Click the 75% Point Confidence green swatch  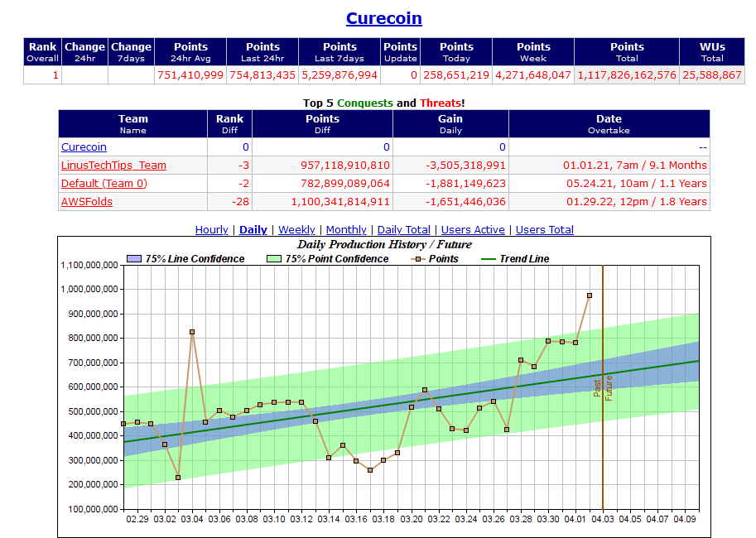274,259
